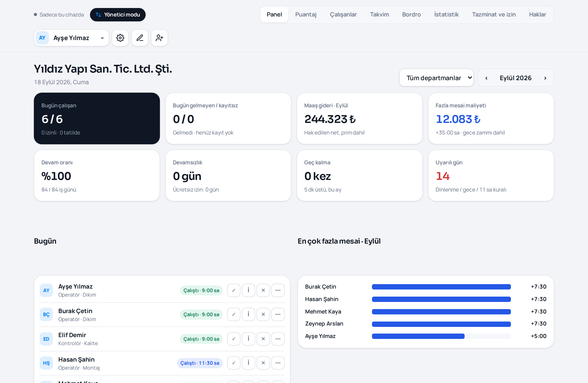Image resolution: width=588 pixels, height=383 pixels.
Task: Mark Hasan Şahin present with checkmark
Action: (234, 363)
